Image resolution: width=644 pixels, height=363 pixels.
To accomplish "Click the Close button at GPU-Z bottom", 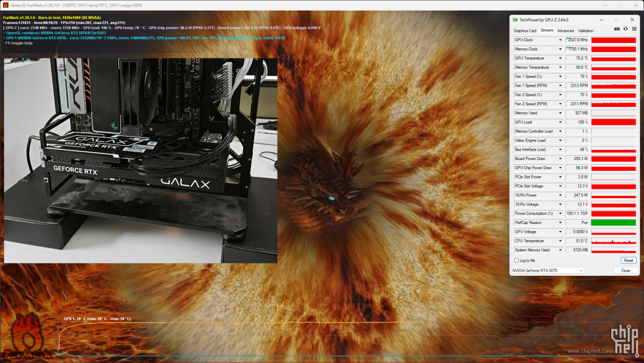I will click(626, 270).
